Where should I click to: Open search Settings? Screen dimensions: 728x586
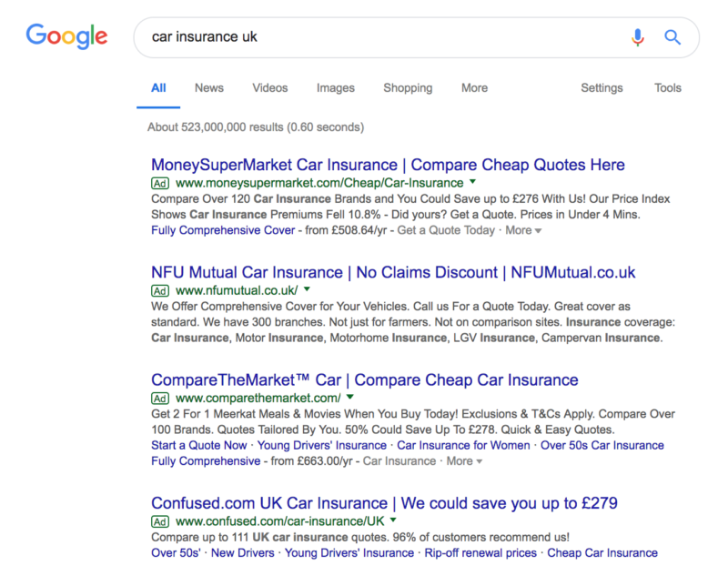602,88
